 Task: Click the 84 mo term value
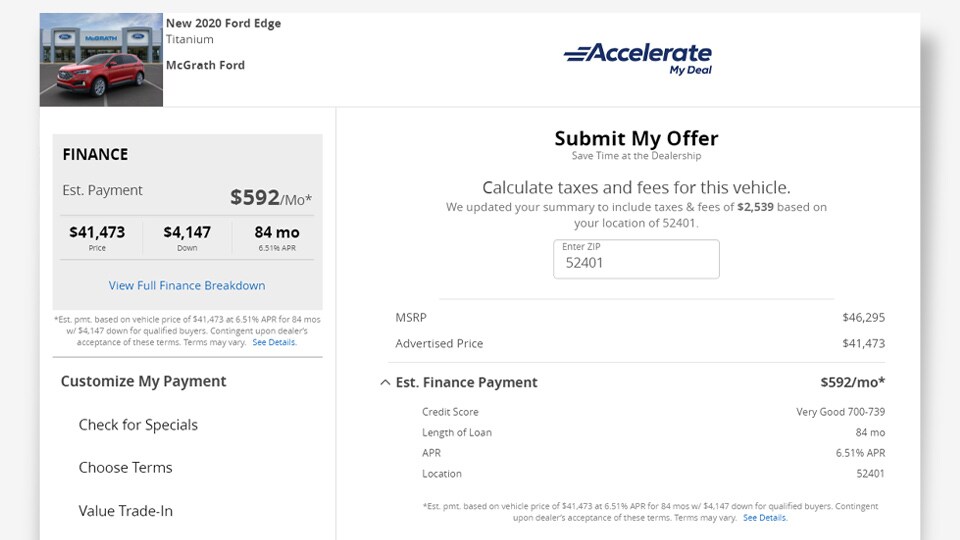(277, 232)
